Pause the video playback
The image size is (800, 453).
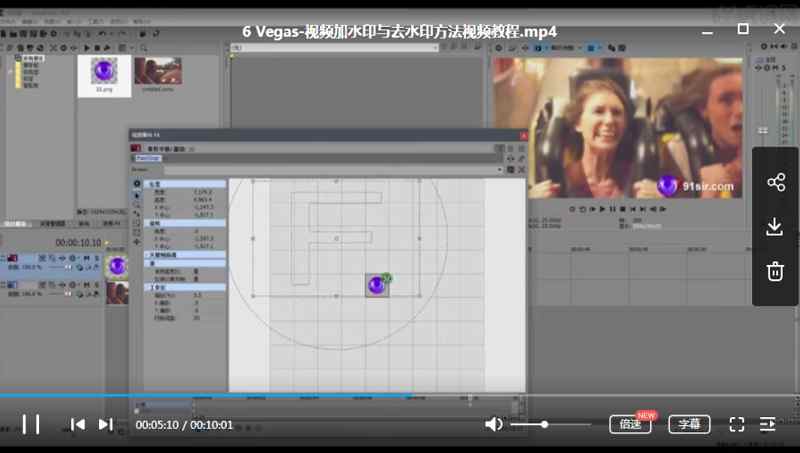tap(31, 424)
